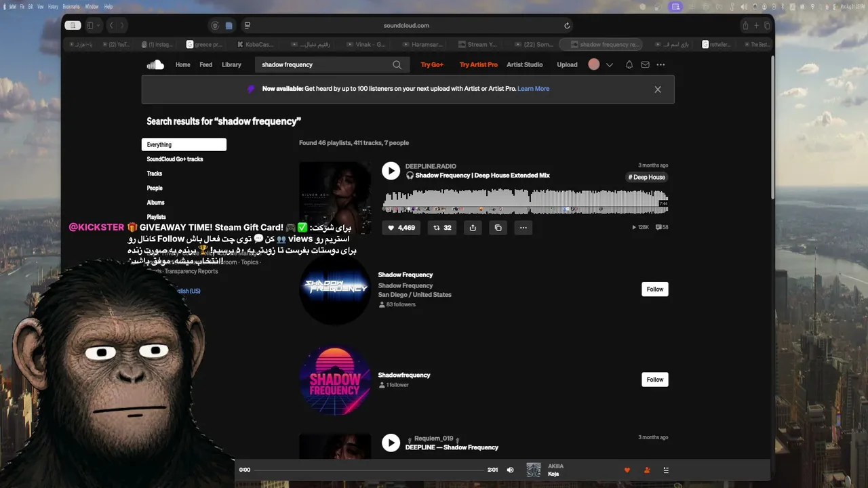This screenshot has height=488, width=868.
Task: Filter results by Playlists
Action: [x=157, y=217]
